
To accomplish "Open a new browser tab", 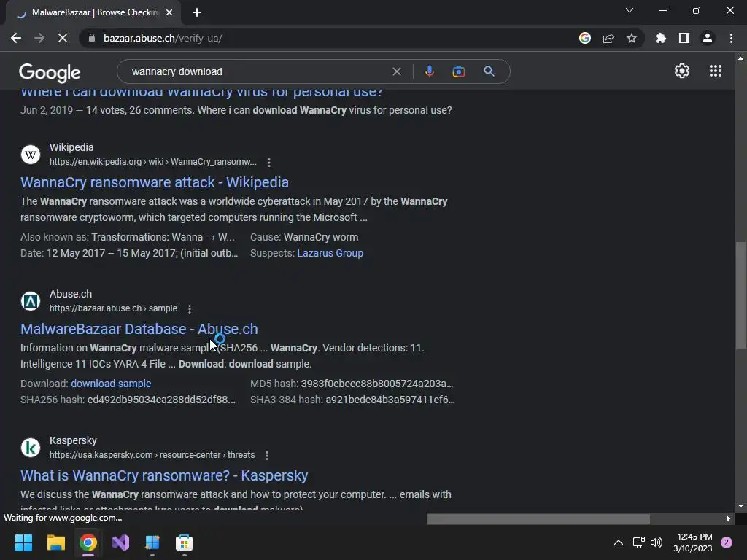I will 197,12.
